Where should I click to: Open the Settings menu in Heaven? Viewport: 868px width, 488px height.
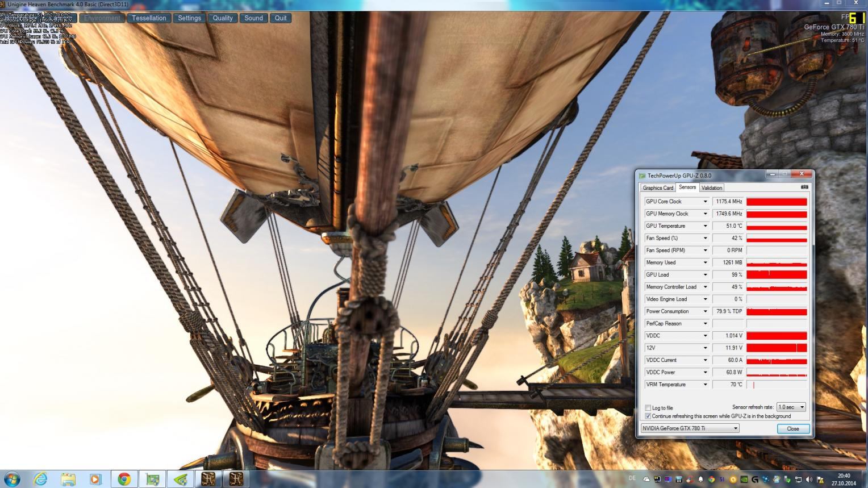pos(189,18)
